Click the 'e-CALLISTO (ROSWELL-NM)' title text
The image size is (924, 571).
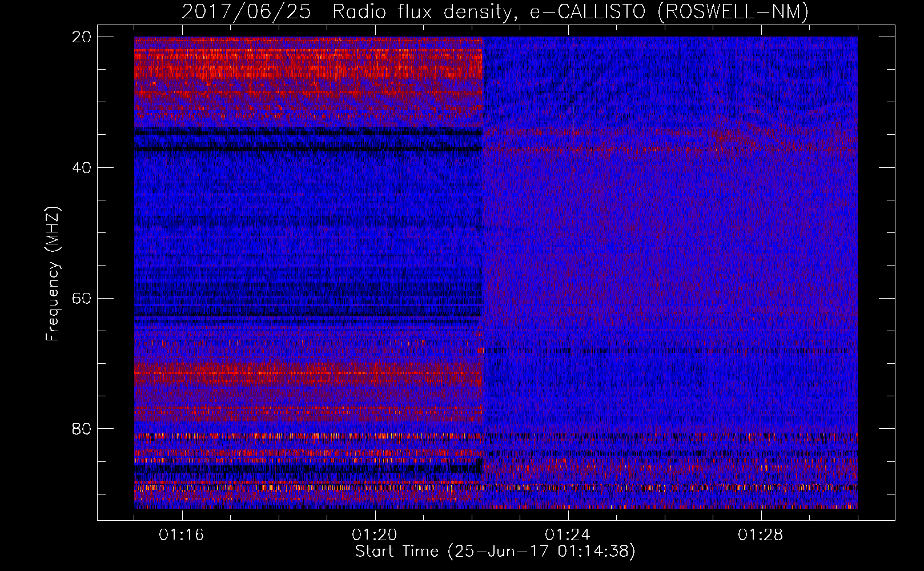[669, 12]
